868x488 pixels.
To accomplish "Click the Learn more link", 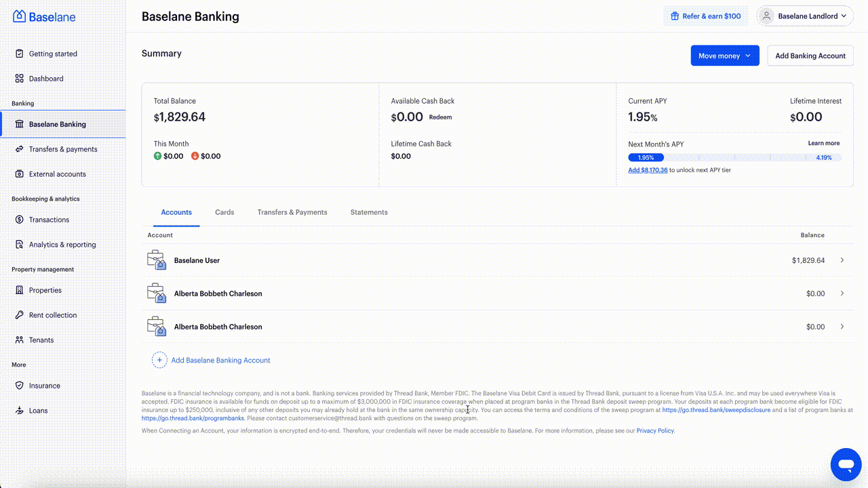I will (824, 143).
